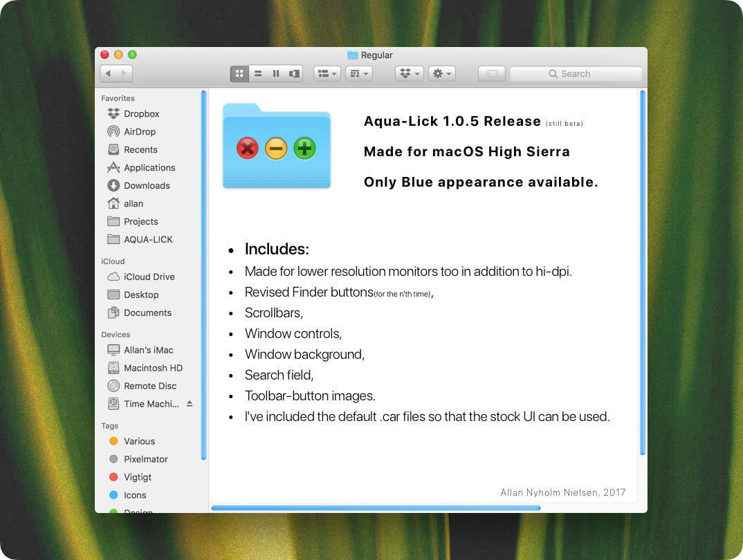
Task: Go forward with the right arrow button
Action: click(x=125, y=73)
